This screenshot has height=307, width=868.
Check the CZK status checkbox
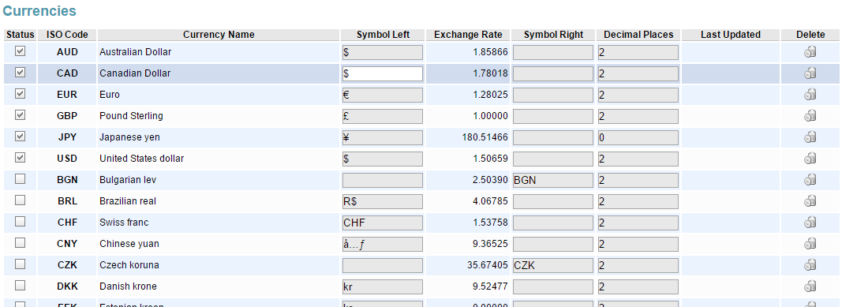point(20,264)
